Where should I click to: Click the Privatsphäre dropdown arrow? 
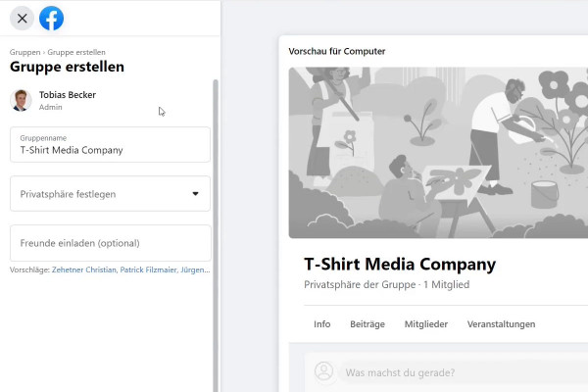click(x=195, y=194)
